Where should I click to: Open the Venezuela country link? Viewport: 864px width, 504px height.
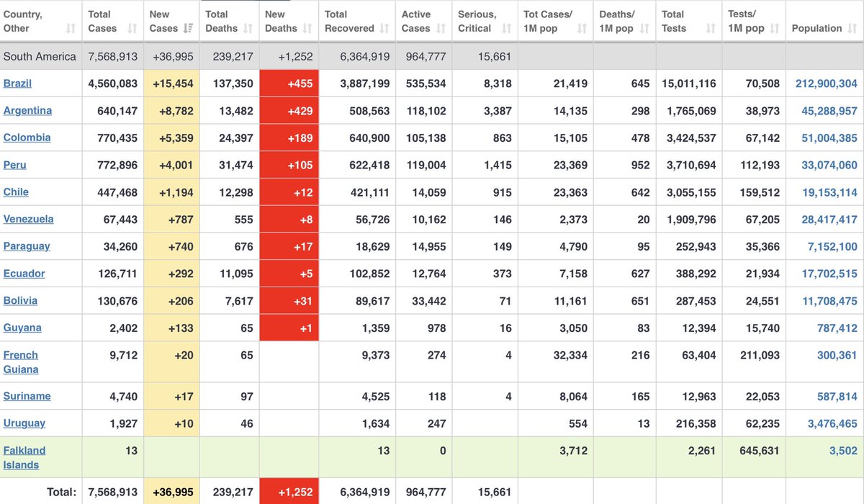coord(28,219)
